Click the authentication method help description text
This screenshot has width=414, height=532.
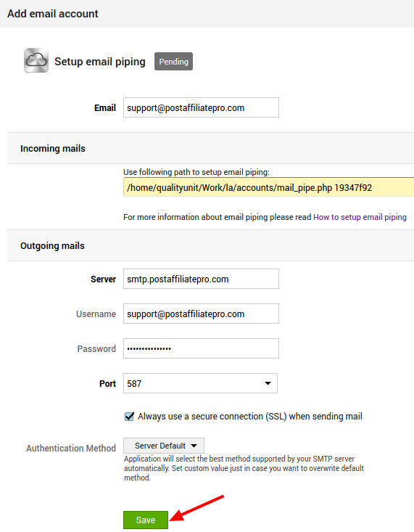click(244, 468)
